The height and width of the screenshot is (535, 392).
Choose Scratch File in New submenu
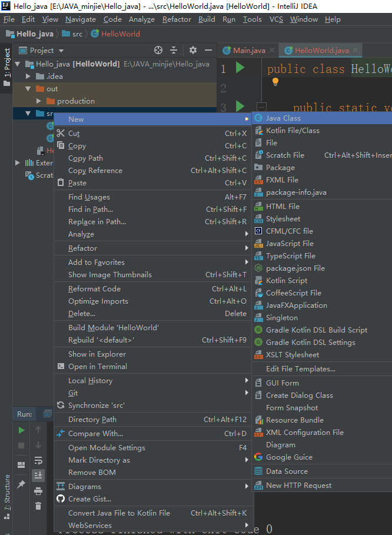[322, 155]
